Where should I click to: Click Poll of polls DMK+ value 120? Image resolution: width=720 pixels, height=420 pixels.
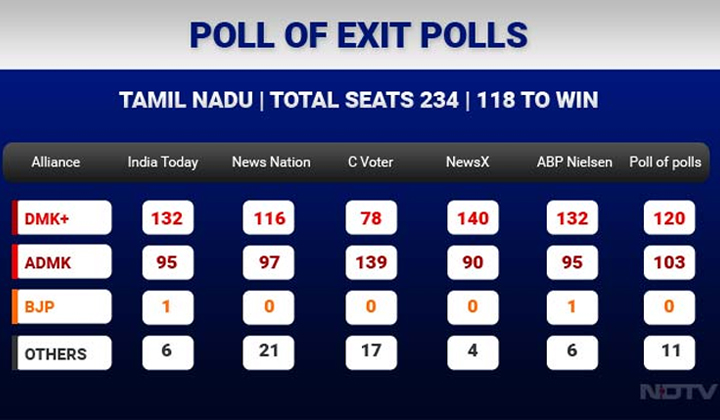coord(669,218)
